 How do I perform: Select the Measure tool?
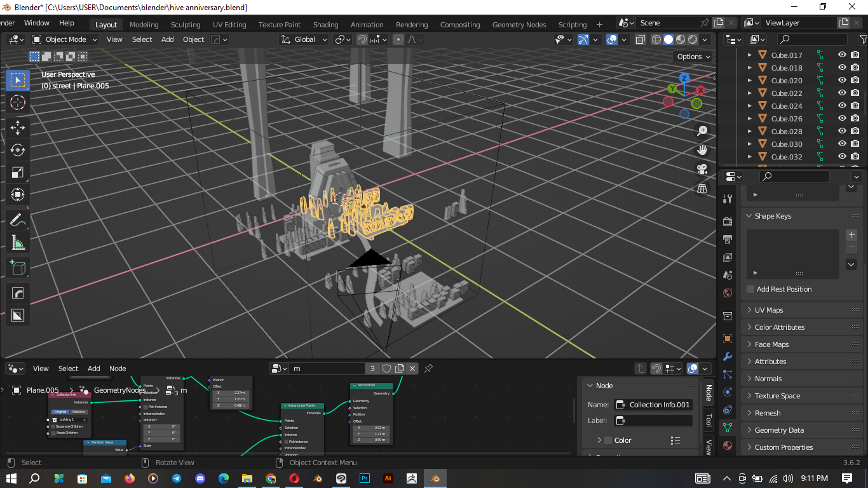18,243
